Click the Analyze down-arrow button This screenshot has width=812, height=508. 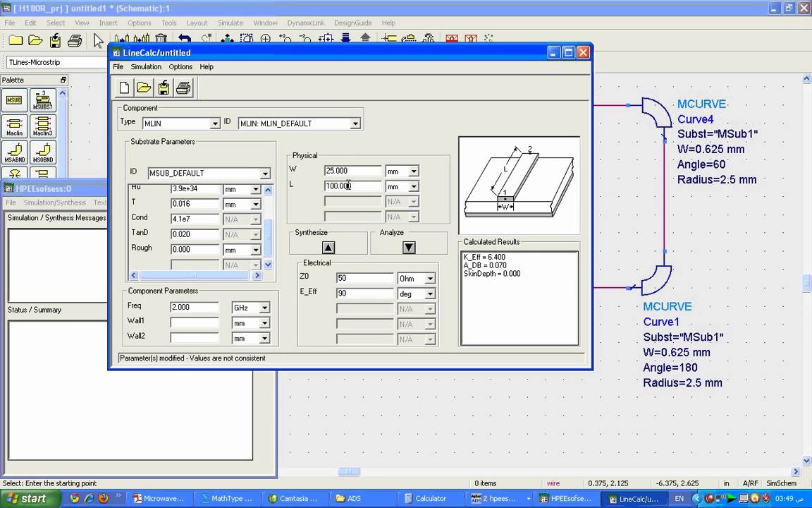pyautogui.click(x=409, y=247)
